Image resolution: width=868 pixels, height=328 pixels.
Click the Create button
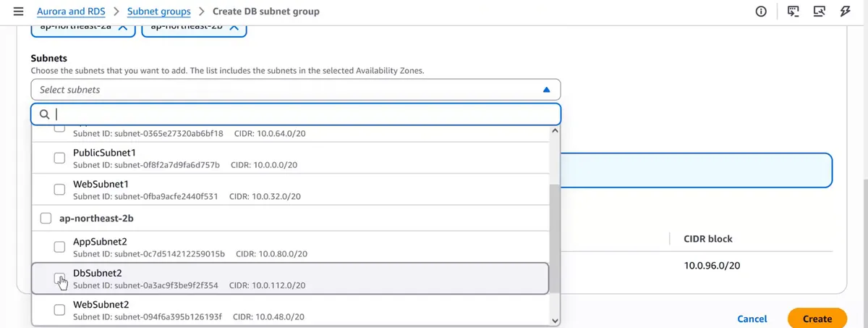[817, 319]
